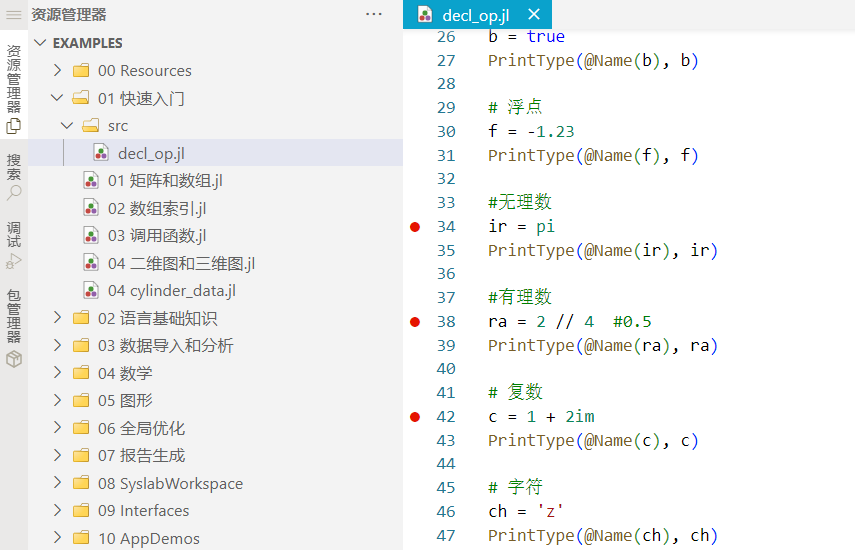Open the file 01 矩阵和数组.jl

tap(165, 181)
